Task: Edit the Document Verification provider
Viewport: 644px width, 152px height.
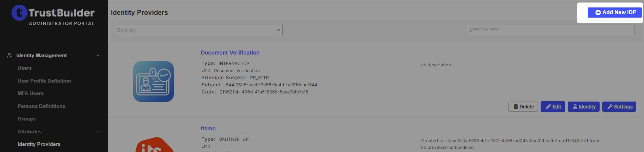Action: [552, 107]
